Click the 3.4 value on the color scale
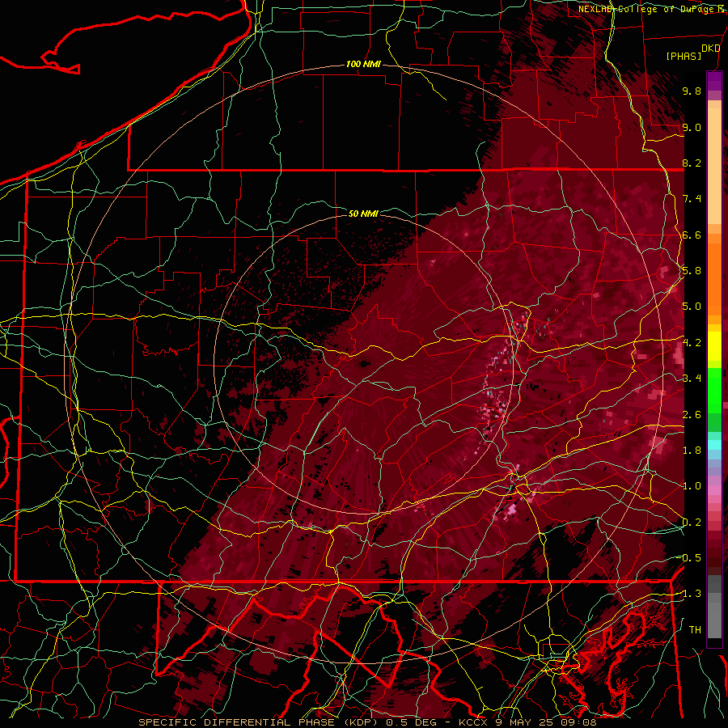 pyautogui.click(x=692, y=379)
